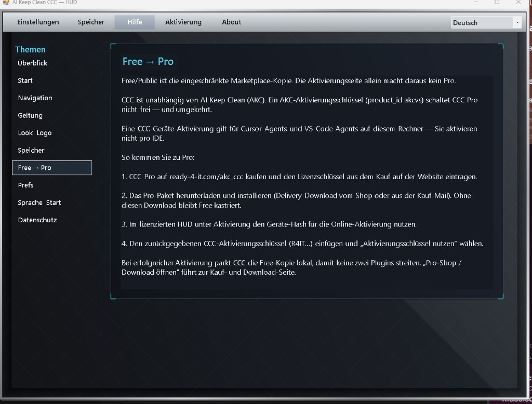
Task: Maximize the HUD window
Action: [497, 2]
